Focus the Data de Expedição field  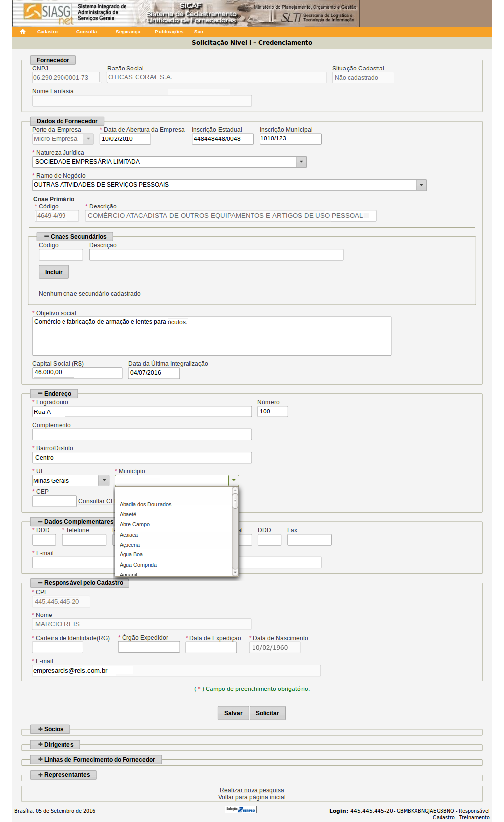coord(211,647)
